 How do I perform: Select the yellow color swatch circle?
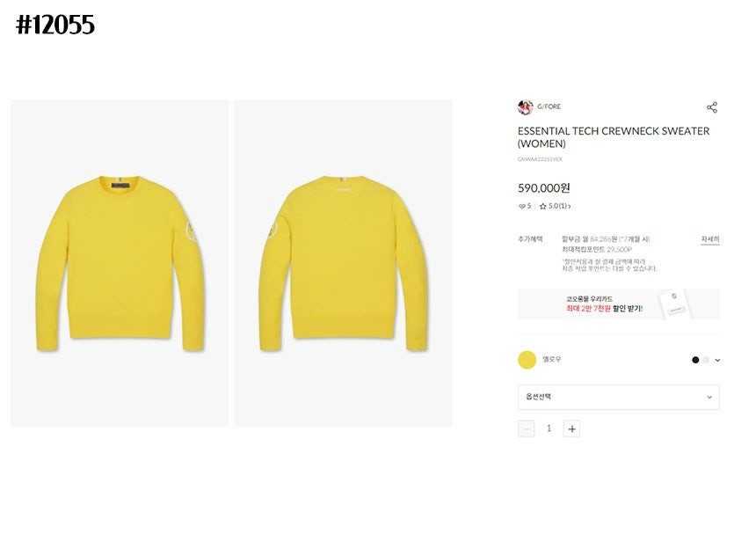(527, 360)
